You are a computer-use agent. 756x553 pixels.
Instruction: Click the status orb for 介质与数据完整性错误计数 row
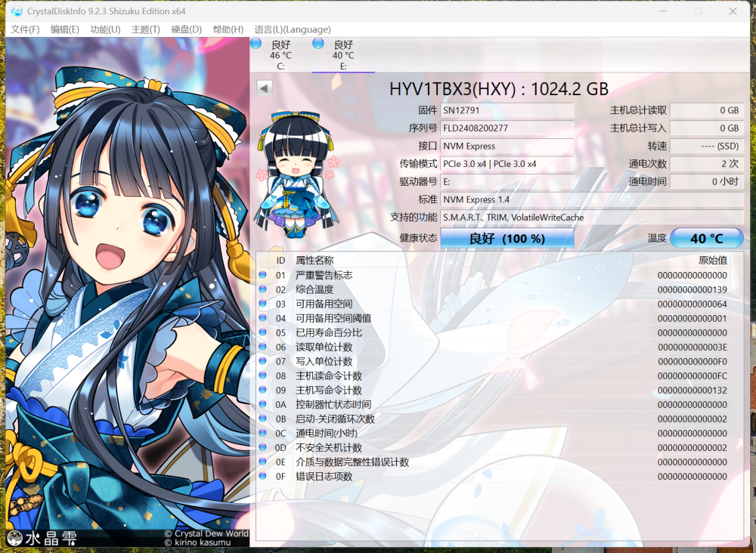(263, 462)
